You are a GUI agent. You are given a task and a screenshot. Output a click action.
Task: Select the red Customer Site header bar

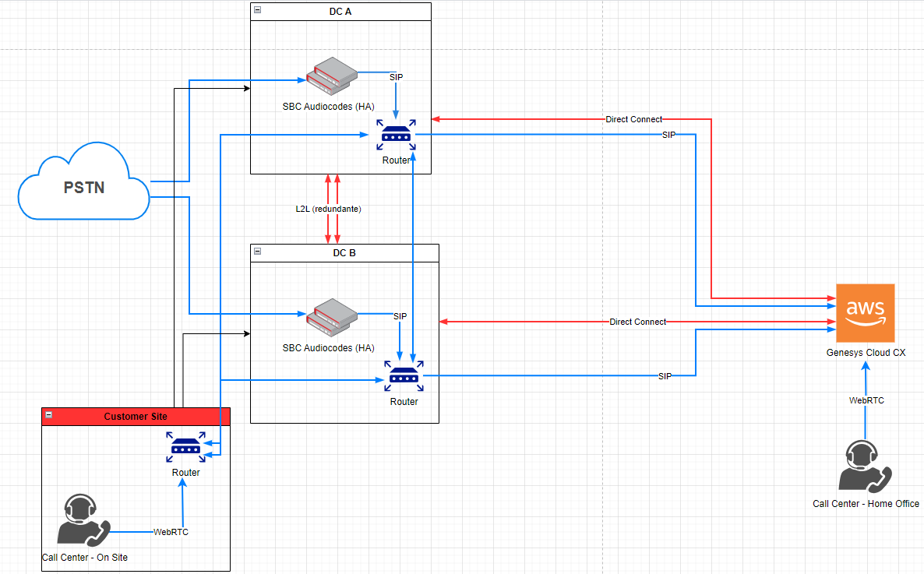tap(136, 417)
